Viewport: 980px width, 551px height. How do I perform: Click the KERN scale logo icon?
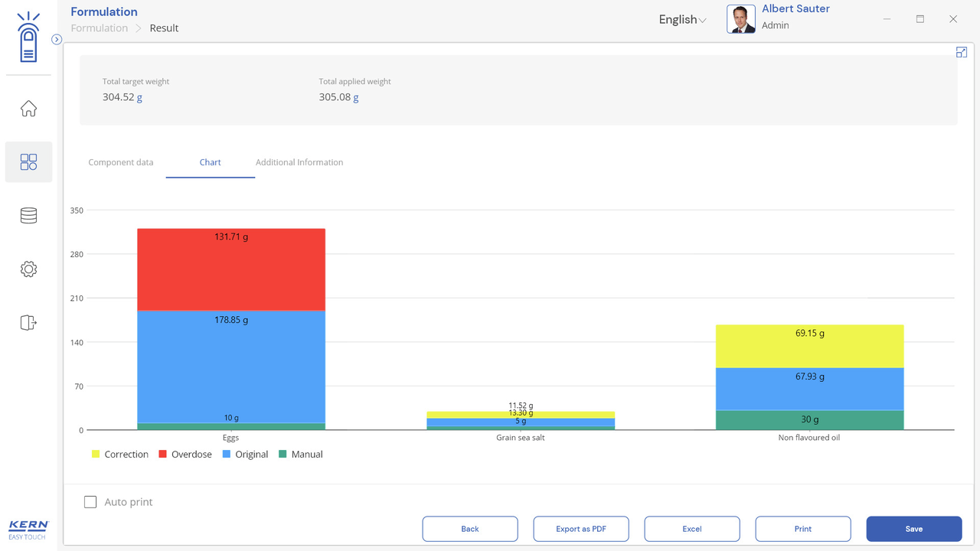(28, 37)
